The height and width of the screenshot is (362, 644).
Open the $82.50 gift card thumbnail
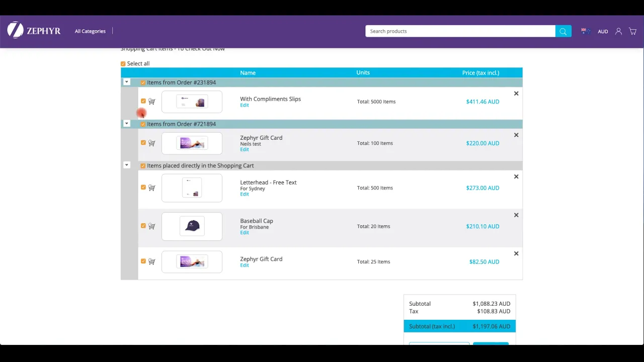coord(192,261)
